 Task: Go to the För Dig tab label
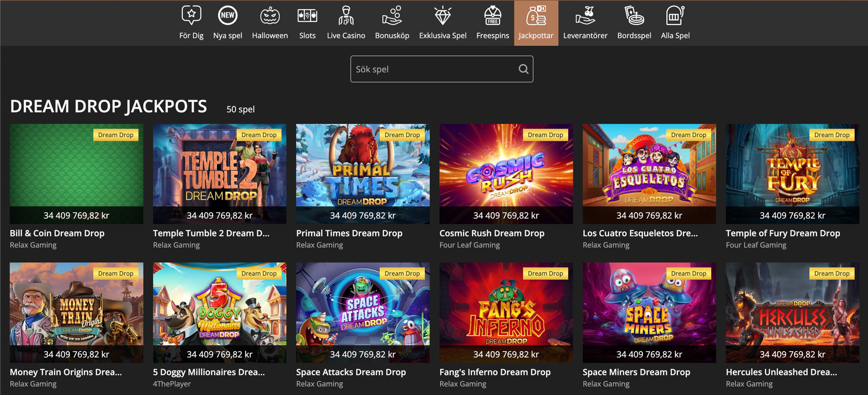[191, 36]
